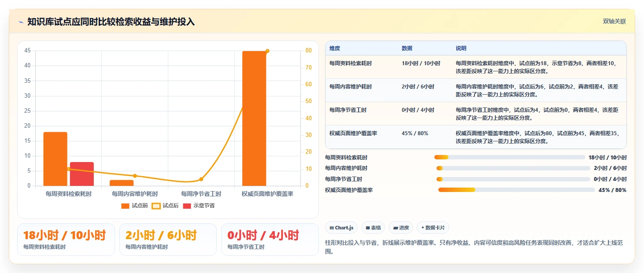Click the 每周净节省工时 progress bar
Image resolution: width=644 pixels, height=273 pixels.
[x=513, y=179]
